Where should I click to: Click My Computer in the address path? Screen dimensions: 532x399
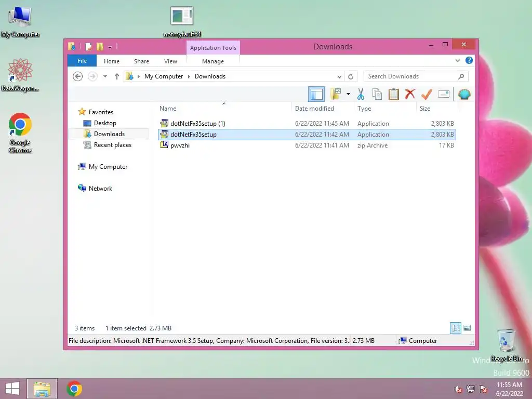tap(164, 76)
